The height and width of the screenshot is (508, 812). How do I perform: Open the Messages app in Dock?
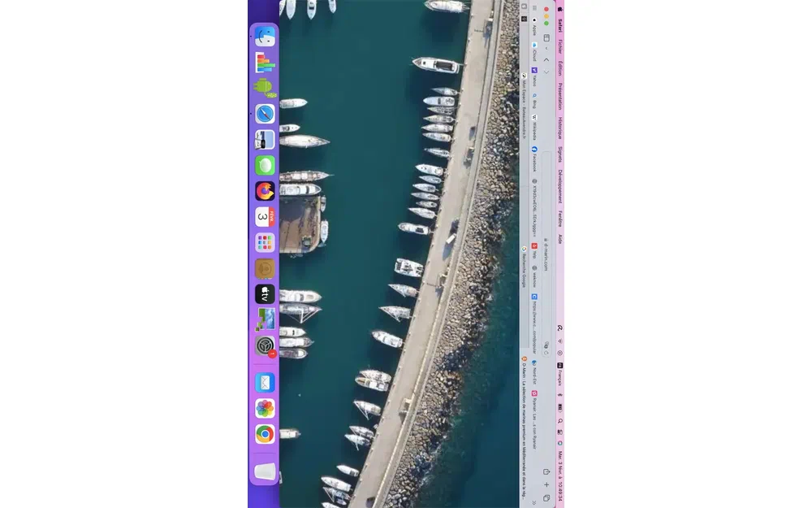pyautogui.click(x=265, y=165)
